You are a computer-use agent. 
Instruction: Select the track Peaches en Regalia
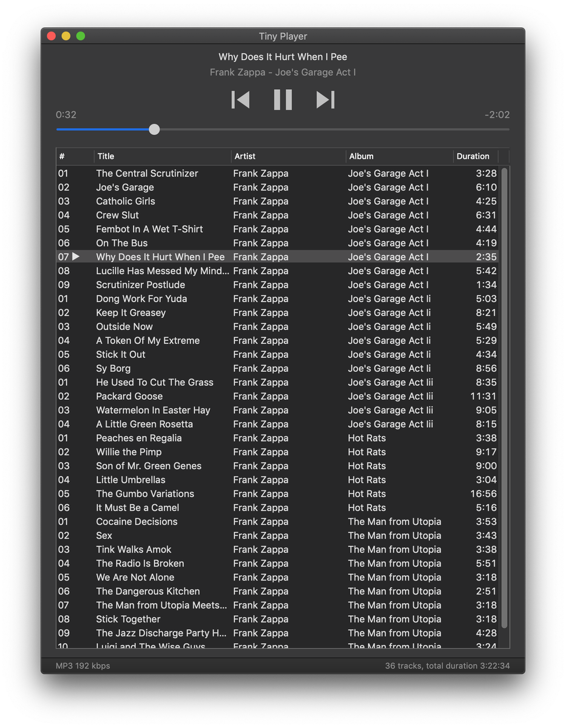(x=277, y=438)
